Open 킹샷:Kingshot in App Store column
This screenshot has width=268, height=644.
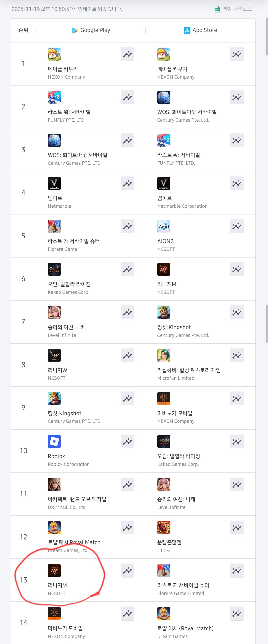tap(174, 327)
